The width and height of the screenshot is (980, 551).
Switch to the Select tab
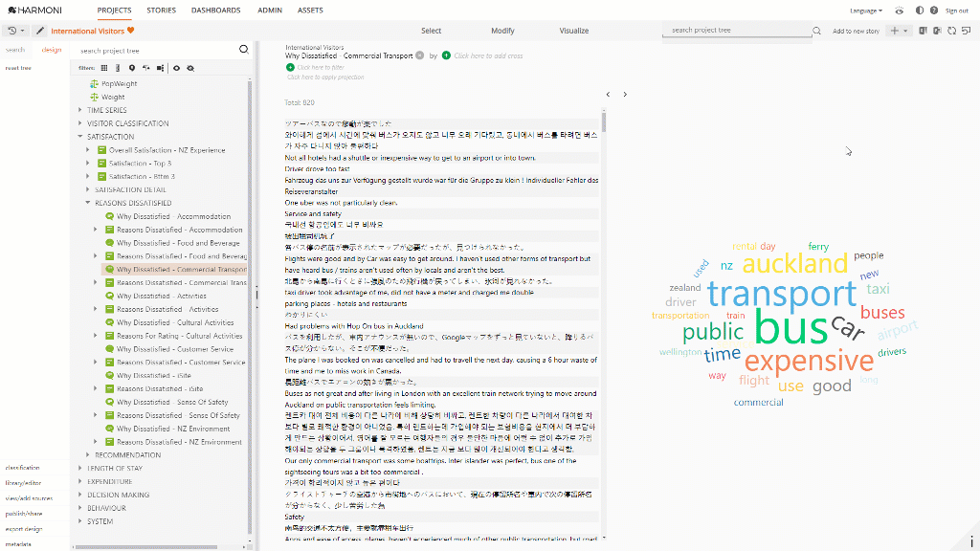coord(432,31)
